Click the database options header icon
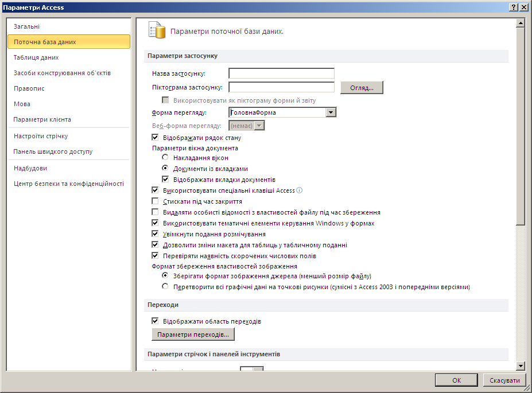Image resolution: width=532 pixels, height=393 pixels. (x=157, y=30)
